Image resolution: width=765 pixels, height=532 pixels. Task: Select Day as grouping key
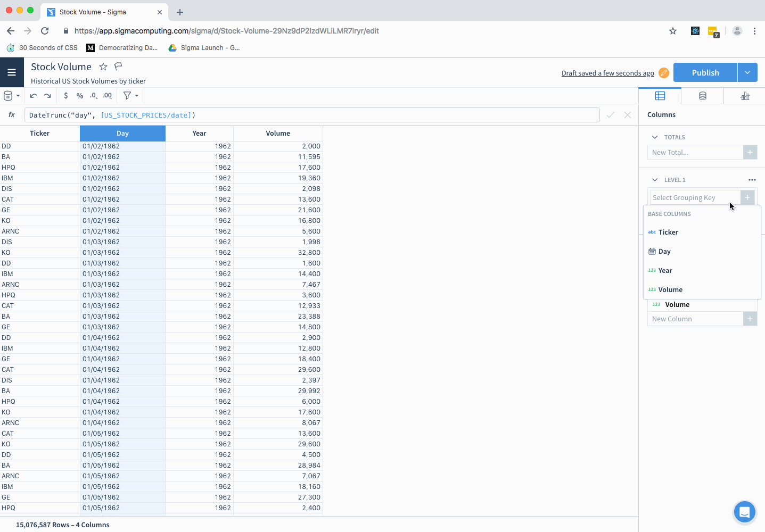coord(702,251)
